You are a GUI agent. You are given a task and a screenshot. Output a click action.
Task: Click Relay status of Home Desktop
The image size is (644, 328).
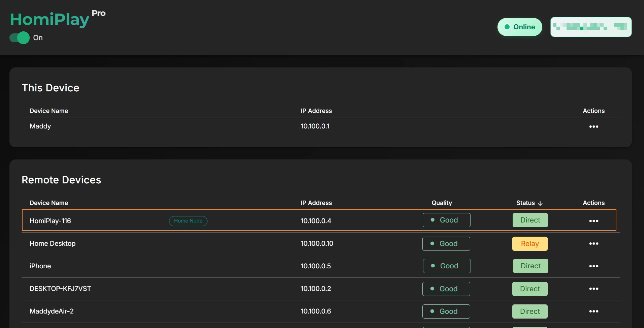(x=530, y=244)
